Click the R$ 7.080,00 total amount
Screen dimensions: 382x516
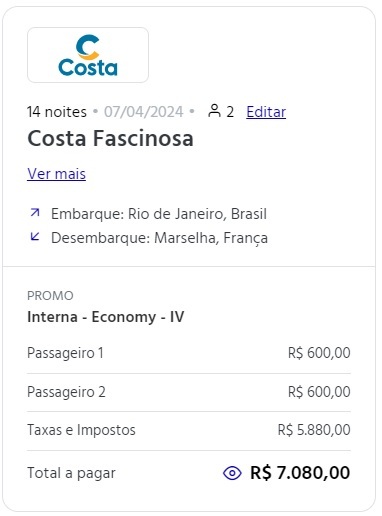tap(300, 473)
